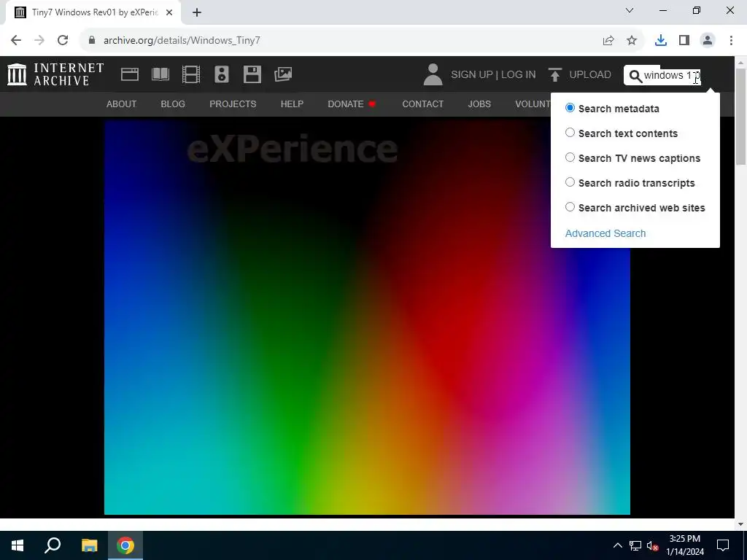Open the Audio speaker icon
Viewport: 747px width, 560px height.
[x=222, y=74]
